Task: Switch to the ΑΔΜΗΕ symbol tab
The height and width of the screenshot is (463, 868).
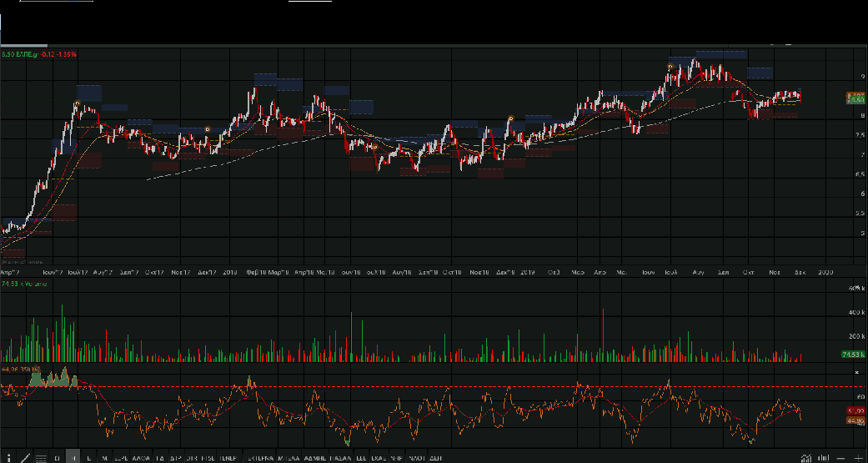Action: click(315, 458)
